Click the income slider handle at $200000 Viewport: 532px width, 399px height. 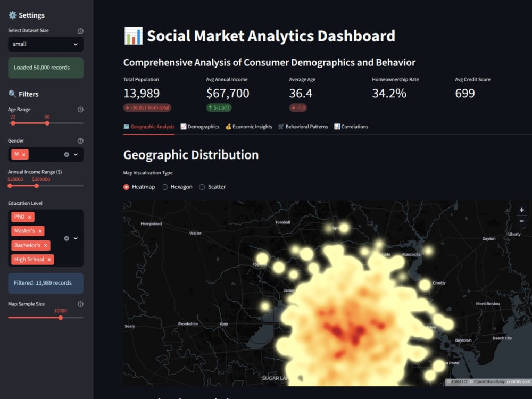click(37, 186)
